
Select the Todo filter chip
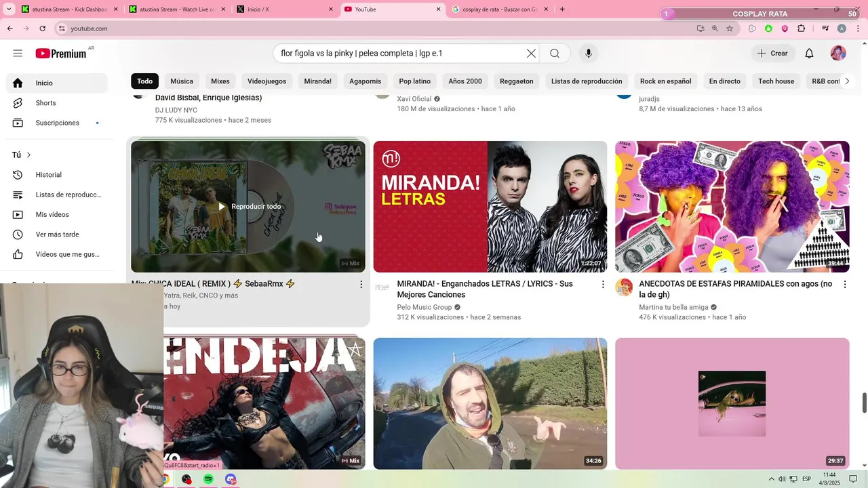[x=145, y=81]
